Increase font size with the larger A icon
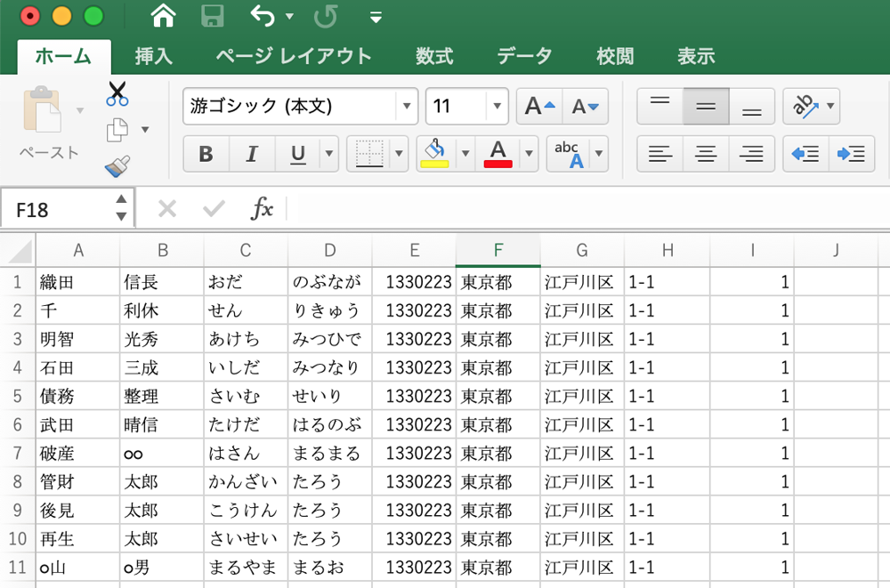Screen dimensions: 890x588 (x=538, y=107)
